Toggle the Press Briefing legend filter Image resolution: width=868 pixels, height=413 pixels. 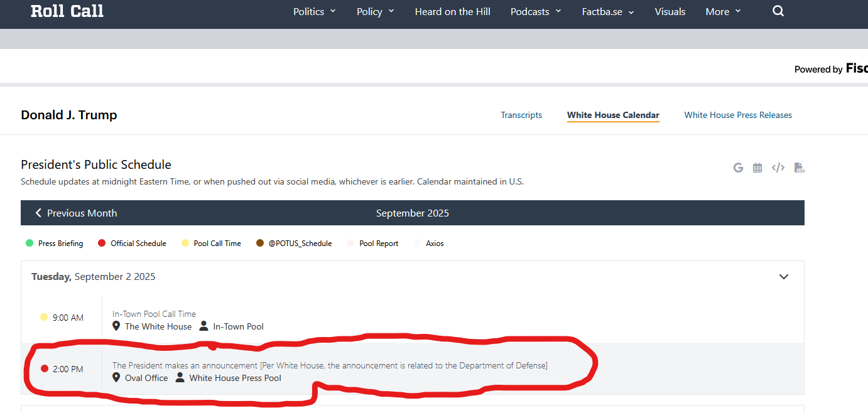tap(54, 244)
